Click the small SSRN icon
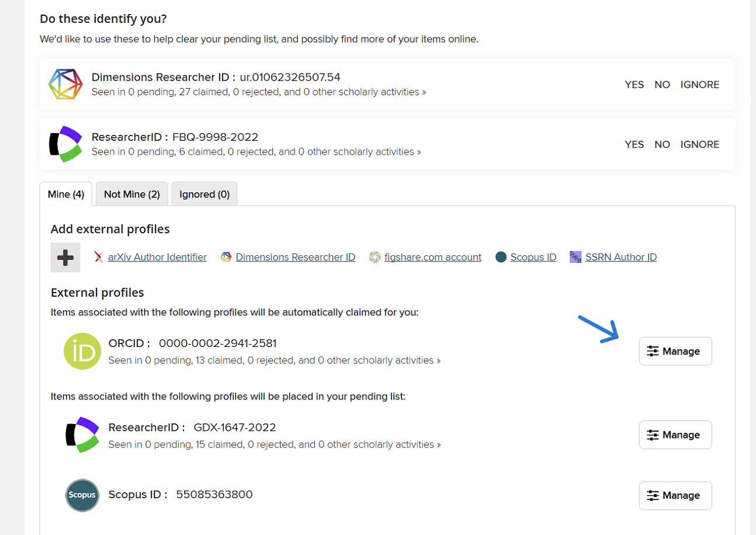 coord(575,257)
